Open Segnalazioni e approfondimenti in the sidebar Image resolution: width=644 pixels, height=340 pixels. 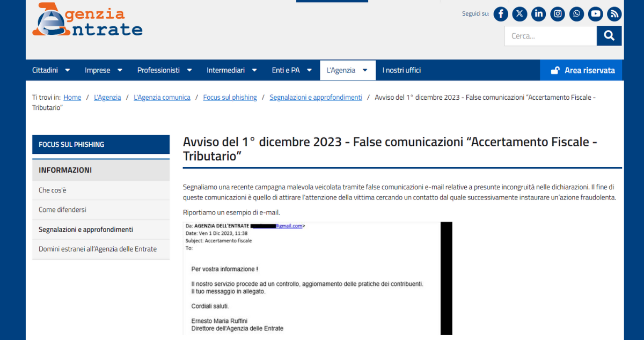point(101,230)
